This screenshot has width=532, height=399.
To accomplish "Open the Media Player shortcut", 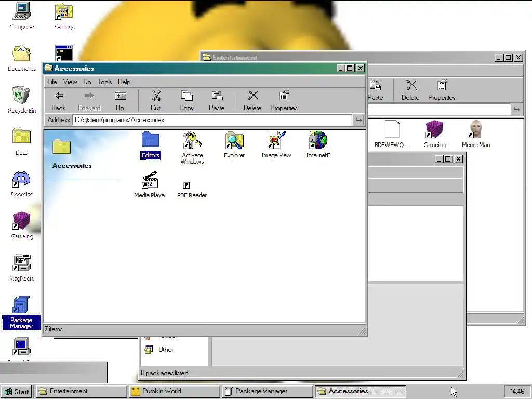I will 150,185.
